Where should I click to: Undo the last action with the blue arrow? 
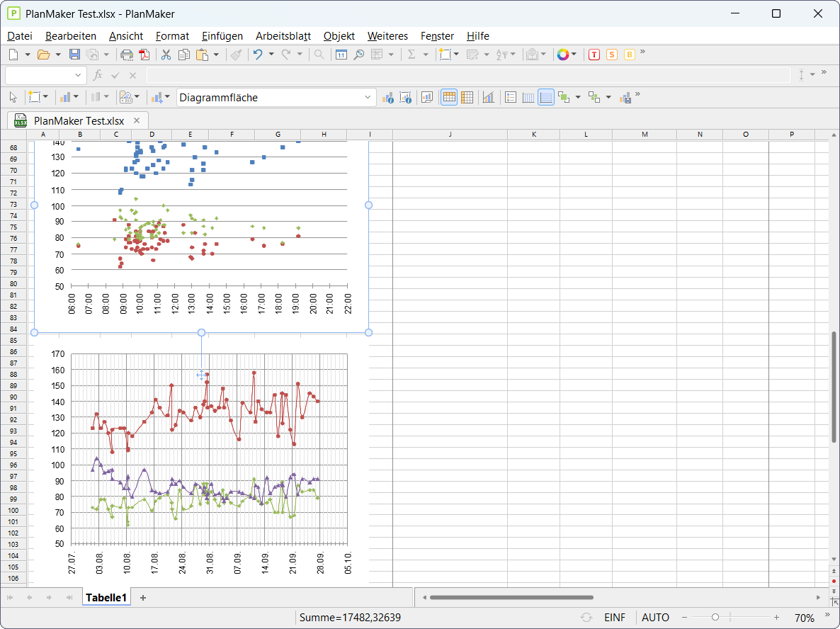click(258, 55)
